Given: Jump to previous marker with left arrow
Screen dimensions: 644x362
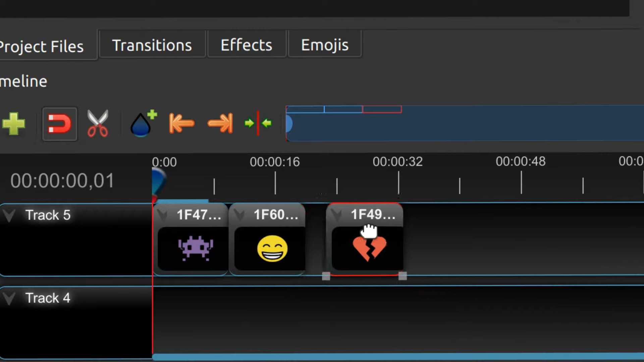Looking at the screenshot, I should pyautogui.click(x=181, y=123).
